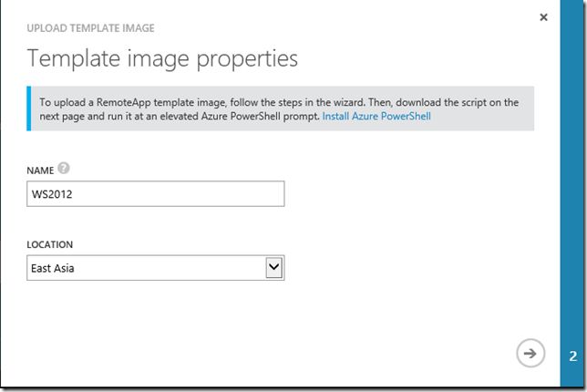This screenshot has width=587, height=392.
Task: Click the blue wizard step sidebar
Action: pyautogui.click(x=573, y=193)
